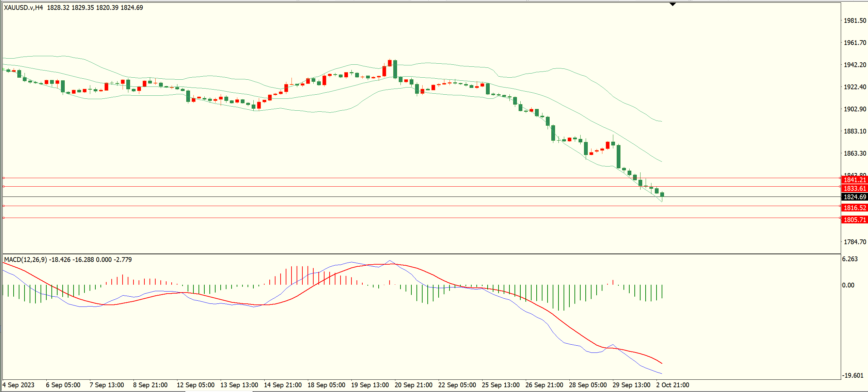
Task: Click the 29 Sep 13:00 time label
Action: [x=632, y=385]
